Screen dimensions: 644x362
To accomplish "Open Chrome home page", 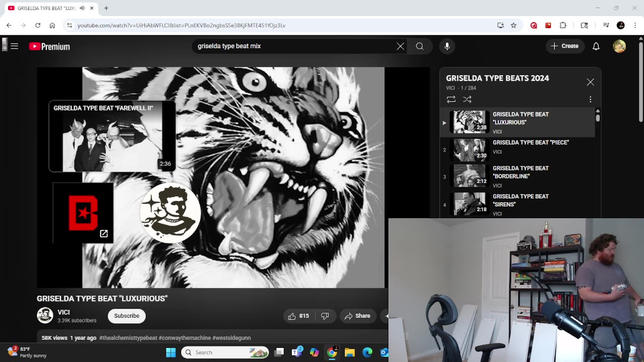I will coord(52,25).
